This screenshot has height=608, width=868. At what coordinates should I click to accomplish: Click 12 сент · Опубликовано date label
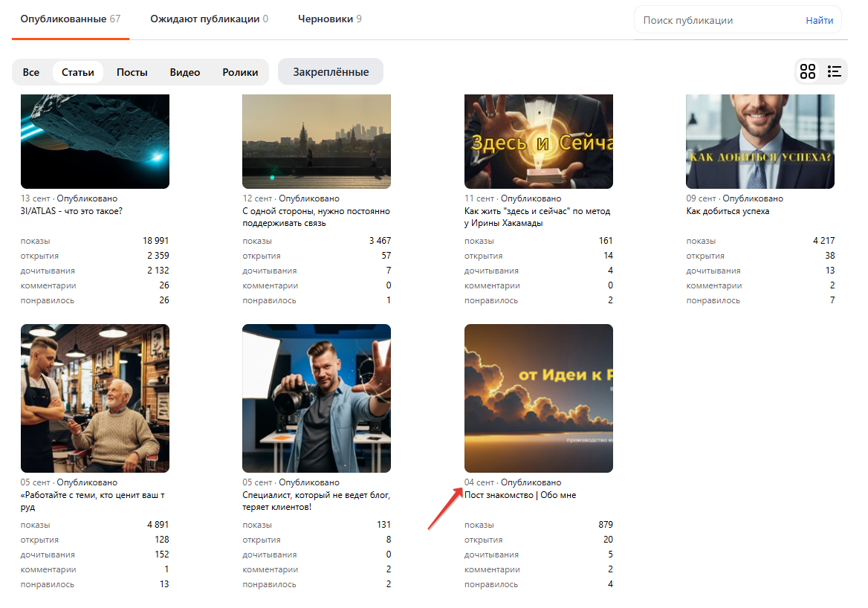[291, 198]
